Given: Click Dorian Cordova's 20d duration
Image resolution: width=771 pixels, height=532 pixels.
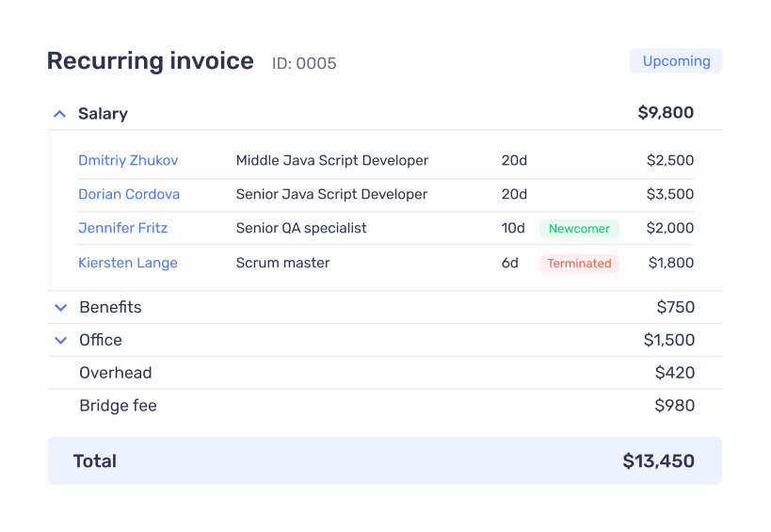Looking at the screenshot, I should [x=514, y=194].
